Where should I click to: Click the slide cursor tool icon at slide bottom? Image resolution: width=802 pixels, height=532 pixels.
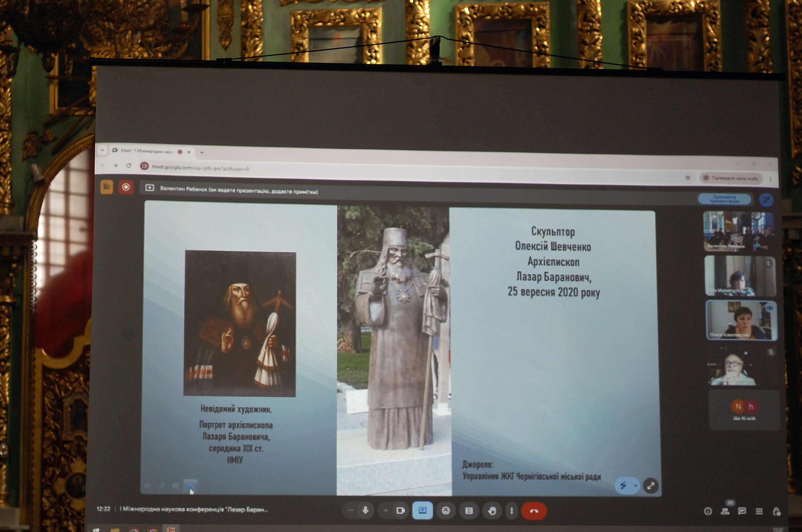pyautogui.click(x=190, y=486)
